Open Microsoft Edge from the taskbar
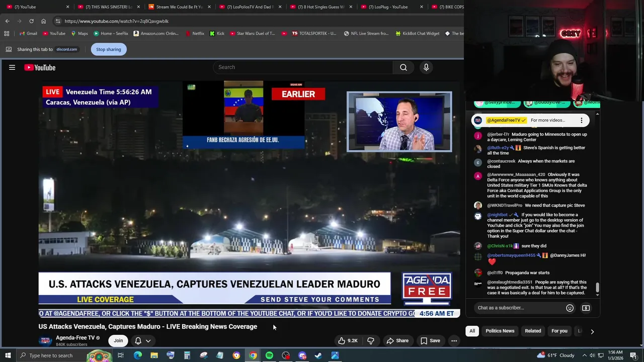The height and width of the screenshot is (362, 644). pos(137,355)
